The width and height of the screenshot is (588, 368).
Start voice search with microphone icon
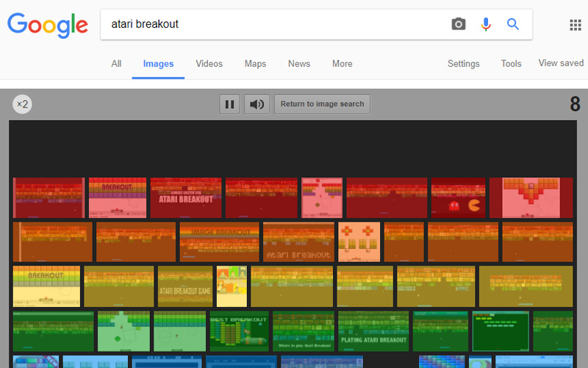point(486,24)
